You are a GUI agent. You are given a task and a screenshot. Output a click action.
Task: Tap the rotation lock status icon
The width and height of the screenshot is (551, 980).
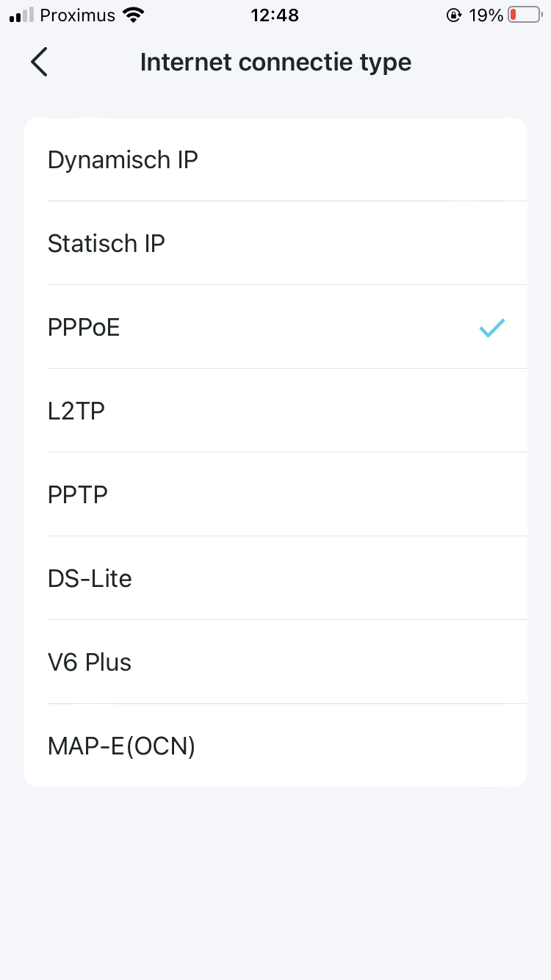tap(454, 15)
